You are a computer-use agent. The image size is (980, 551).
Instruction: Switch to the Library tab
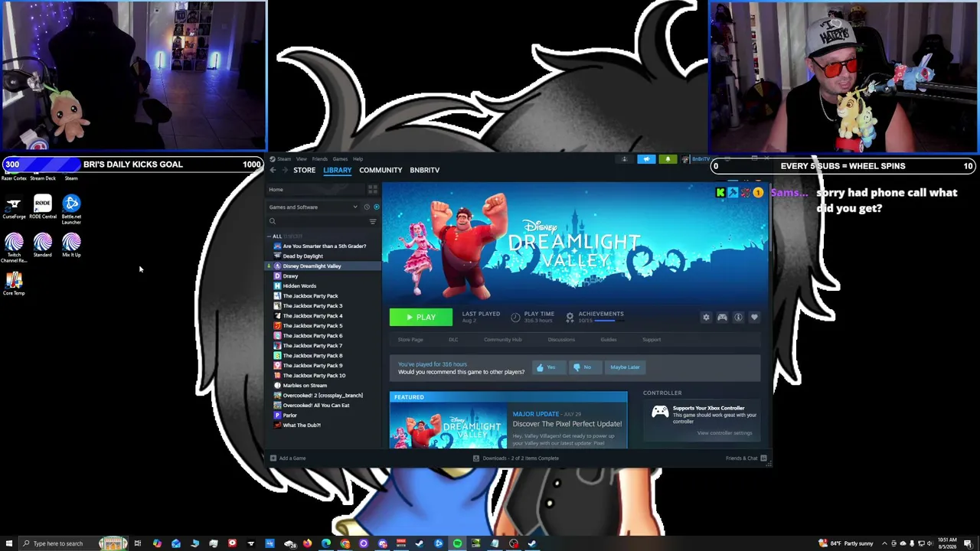[x=337, y=170]
